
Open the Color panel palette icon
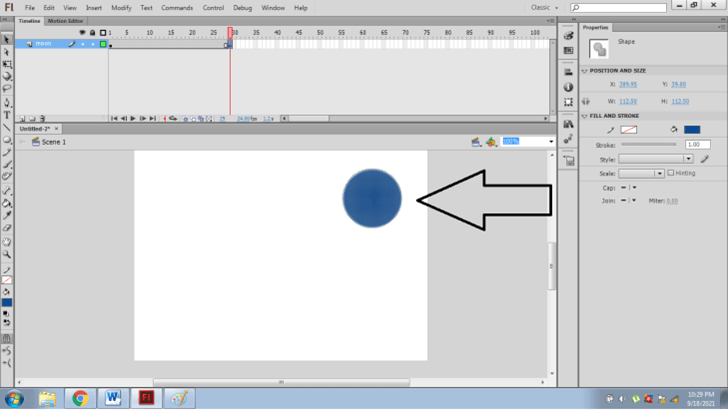coord(568,36)
